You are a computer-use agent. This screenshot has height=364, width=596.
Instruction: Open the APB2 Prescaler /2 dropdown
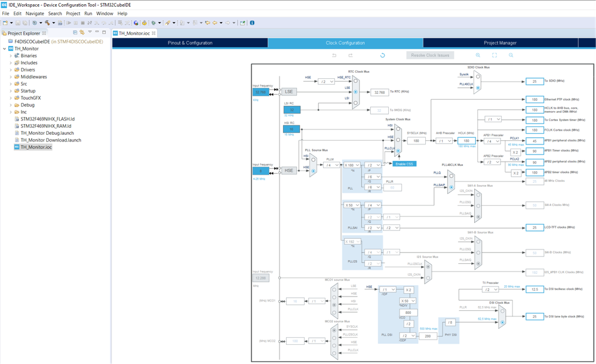[492, 162]
